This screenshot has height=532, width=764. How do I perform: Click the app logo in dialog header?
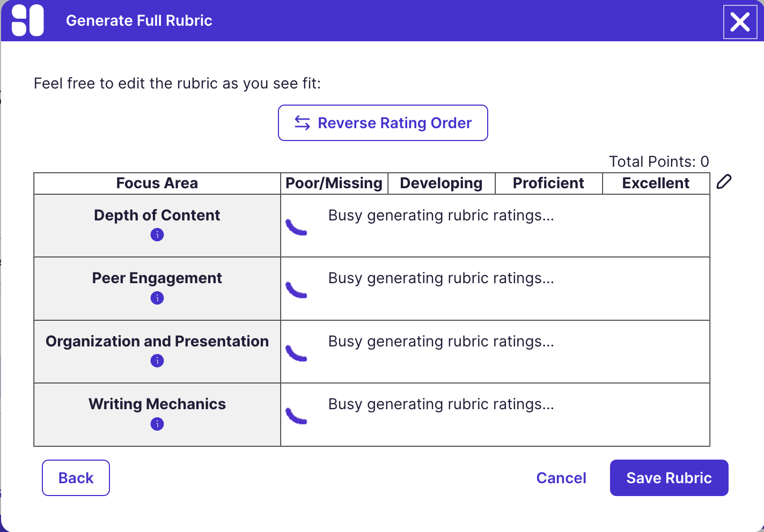click(27, 20)
